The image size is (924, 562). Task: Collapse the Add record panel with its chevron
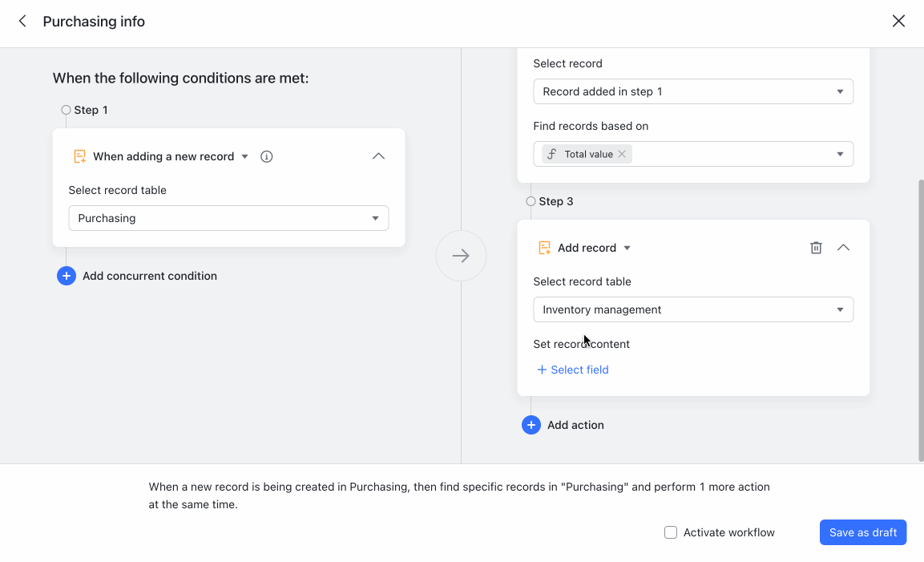(x=843, y=248)
